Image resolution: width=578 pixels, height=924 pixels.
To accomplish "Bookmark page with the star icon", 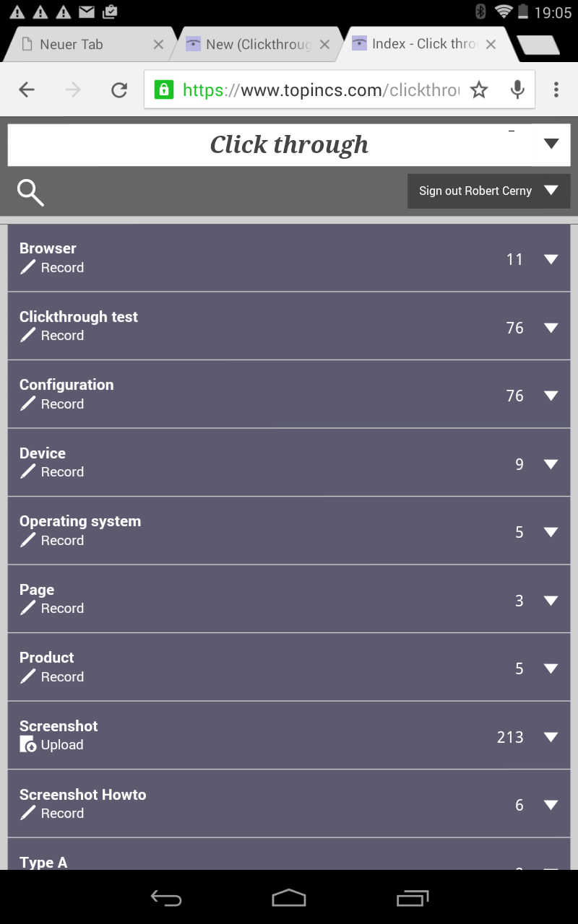I will pyautogui.click(x=479, y=90).
